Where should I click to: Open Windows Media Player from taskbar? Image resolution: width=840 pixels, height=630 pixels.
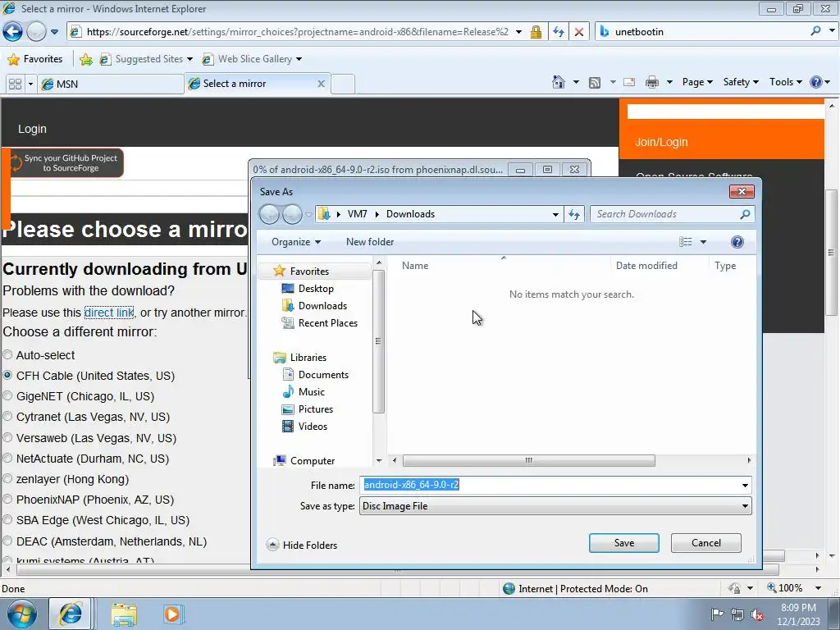(x=172, y=614)
